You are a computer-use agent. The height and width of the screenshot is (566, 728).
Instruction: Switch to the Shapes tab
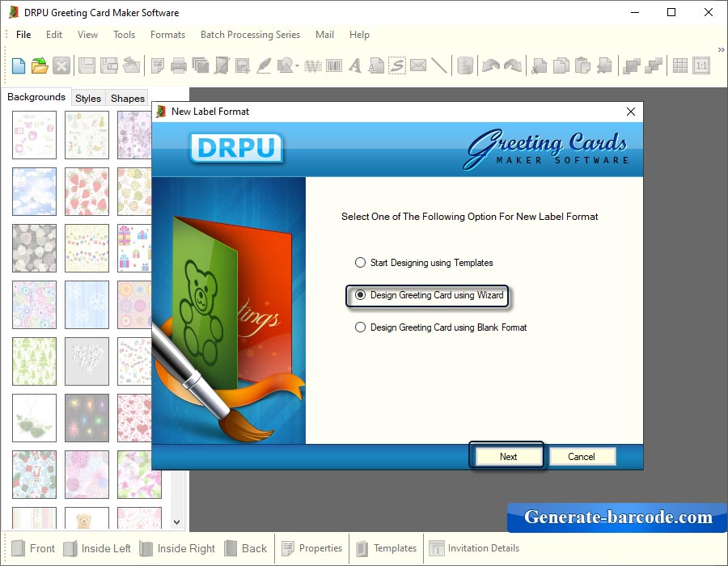pyautogui.click(x=128, y=99)
